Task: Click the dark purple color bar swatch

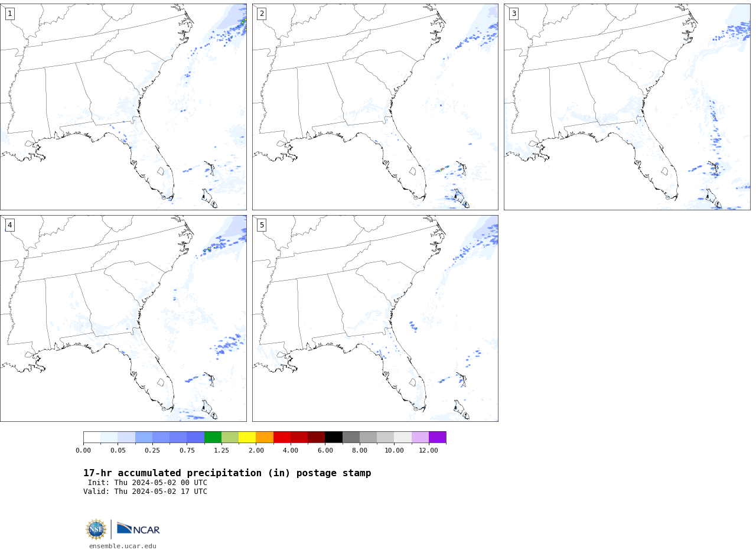Action: pyautogui.click(x=438, y=437)
